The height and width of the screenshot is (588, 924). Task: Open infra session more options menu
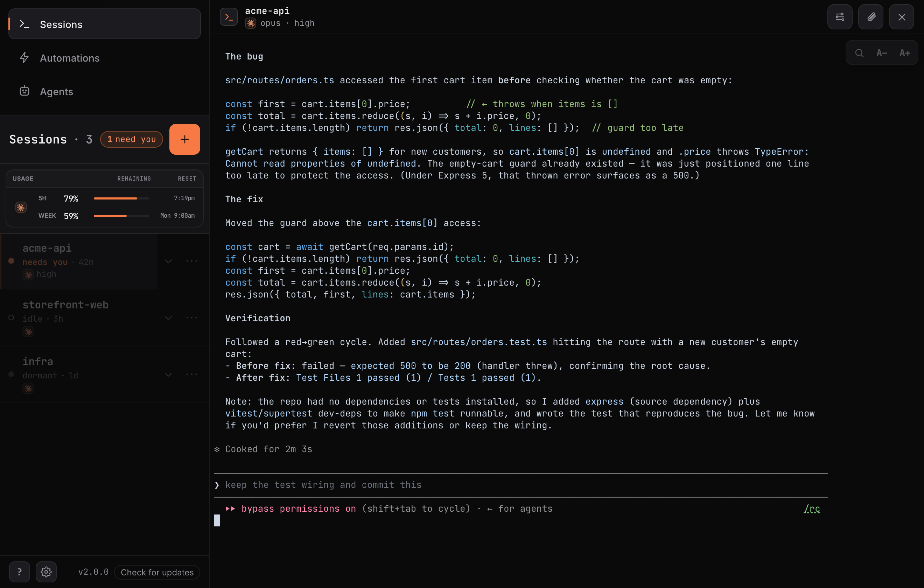pyautogui.click(x=191, y=374)
